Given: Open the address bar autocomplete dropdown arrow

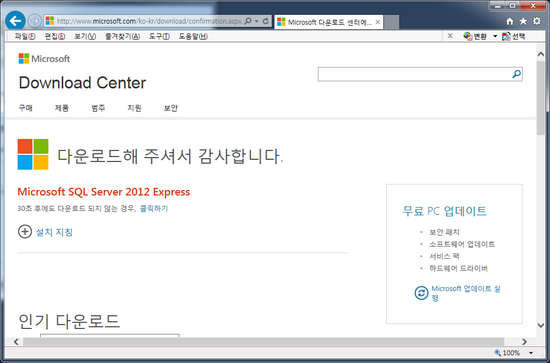Looking at the screenshot, I should pyautogui.click(x=257, y=21).
